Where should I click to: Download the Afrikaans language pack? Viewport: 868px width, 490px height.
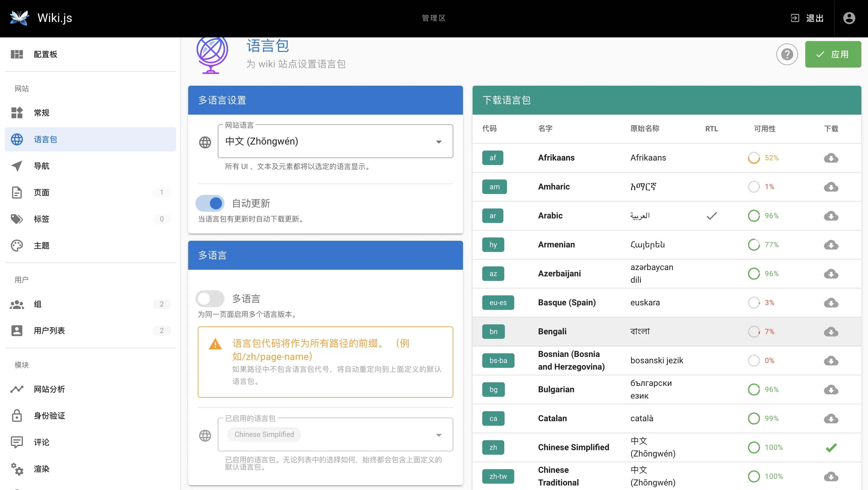(x=831, y=158)
